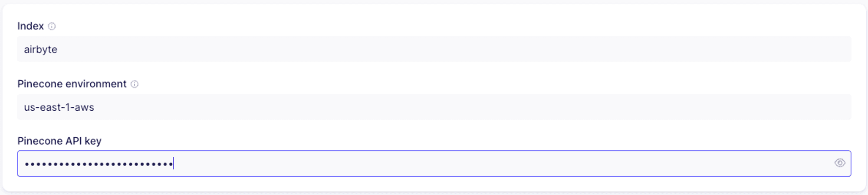This screenshot has width=868, height=195.
Task: Select the Pinecone API key password field
Action: coord(434,163)
